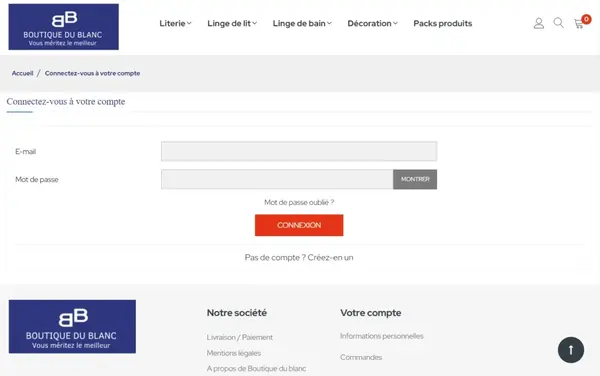Click the Boutique du Blanc header logo

[64, 27]
